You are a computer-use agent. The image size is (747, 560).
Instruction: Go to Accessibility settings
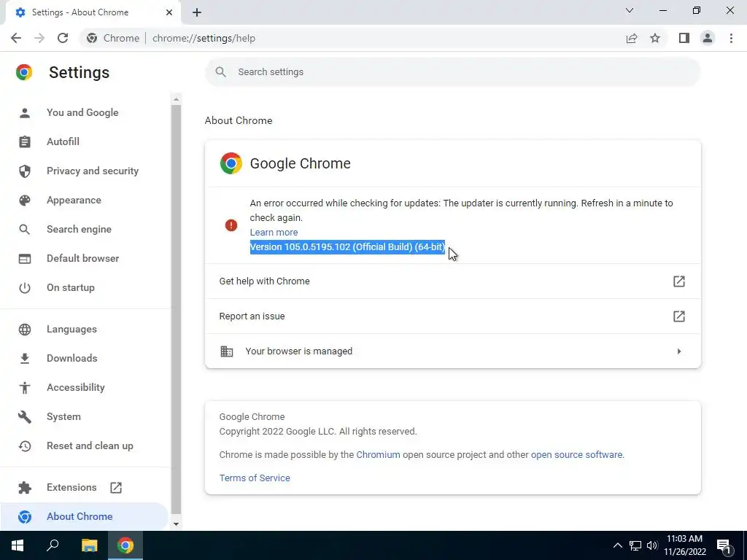click(x=76, y=387)
